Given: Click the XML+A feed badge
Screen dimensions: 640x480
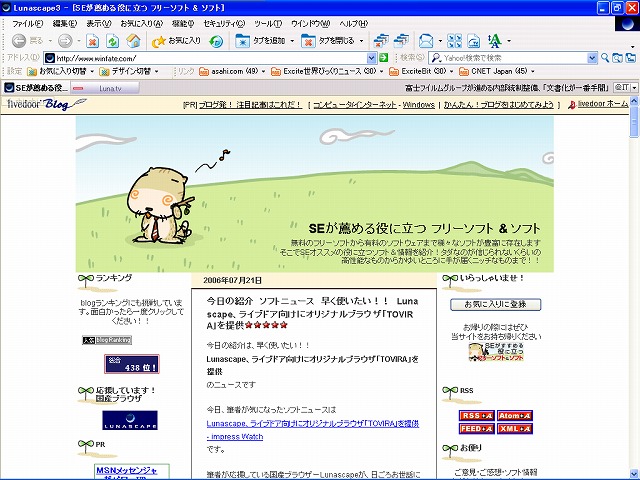Looking at the screenshot, I should click(x=515, y=429).
